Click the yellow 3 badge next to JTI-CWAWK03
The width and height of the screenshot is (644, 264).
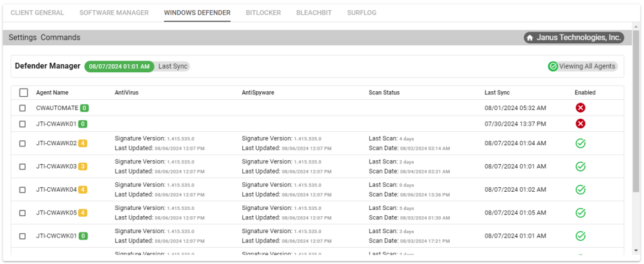pyautogui.click(x=82, y=167)
